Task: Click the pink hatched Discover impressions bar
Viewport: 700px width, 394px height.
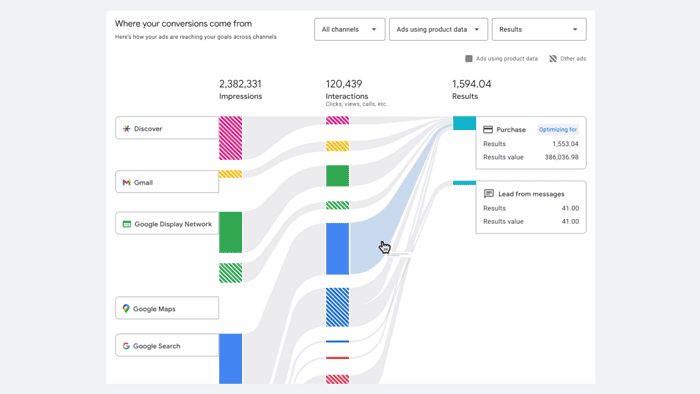Action: click(x=230, y=138)
